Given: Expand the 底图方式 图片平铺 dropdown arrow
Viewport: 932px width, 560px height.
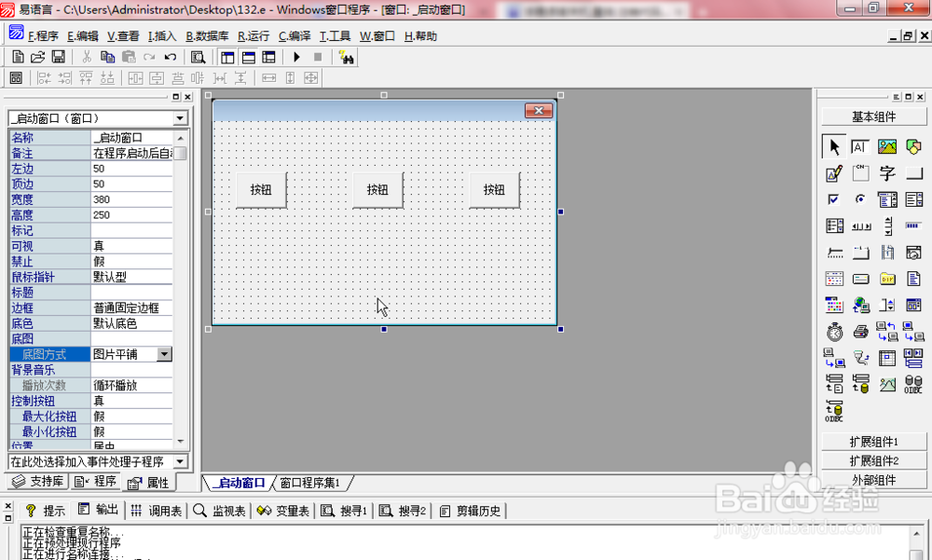Looking at the screenshot, I should (165, 354).
